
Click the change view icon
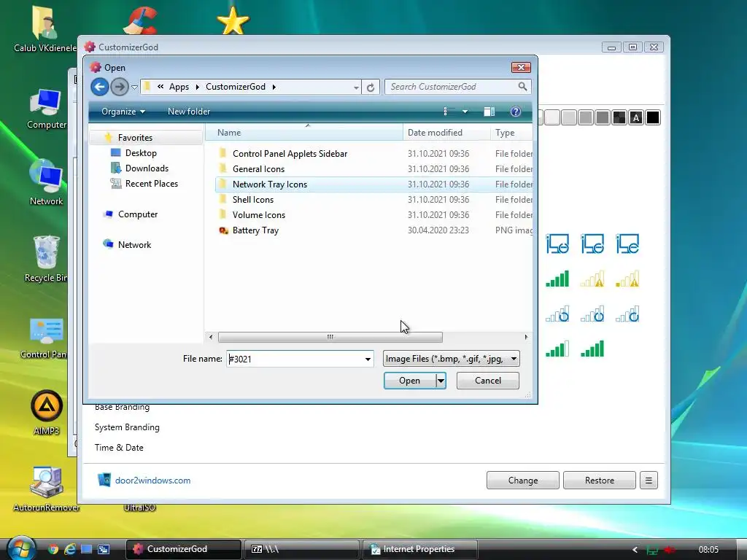tap(447, 112)
